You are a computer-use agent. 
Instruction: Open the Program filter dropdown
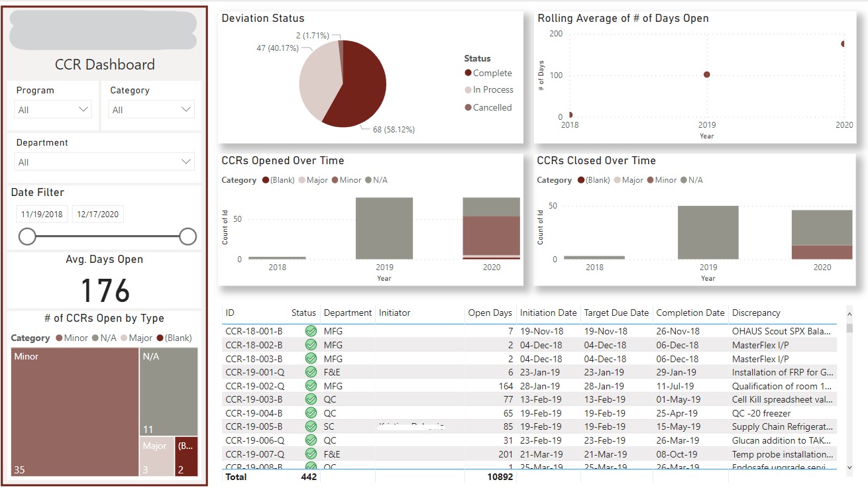[53, 109]
